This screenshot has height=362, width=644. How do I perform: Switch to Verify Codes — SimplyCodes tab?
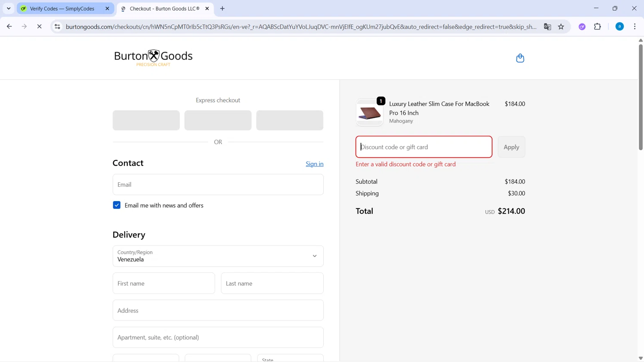(x=65, y=9)
